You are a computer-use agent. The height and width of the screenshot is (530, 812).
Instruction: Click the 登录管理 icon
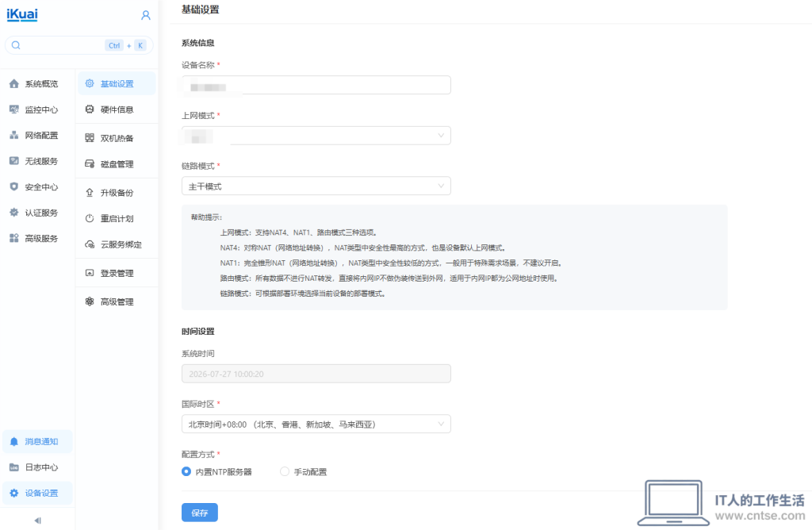coord(90,273)
